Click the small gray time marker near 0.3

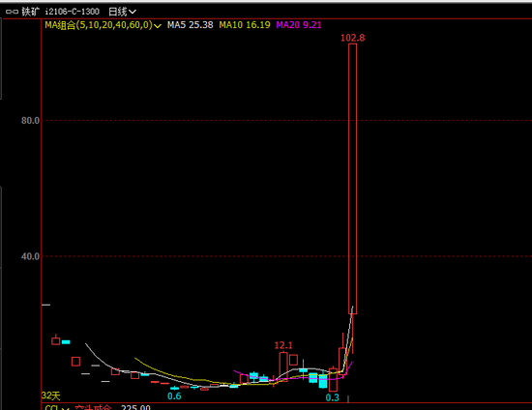[348, 398]
